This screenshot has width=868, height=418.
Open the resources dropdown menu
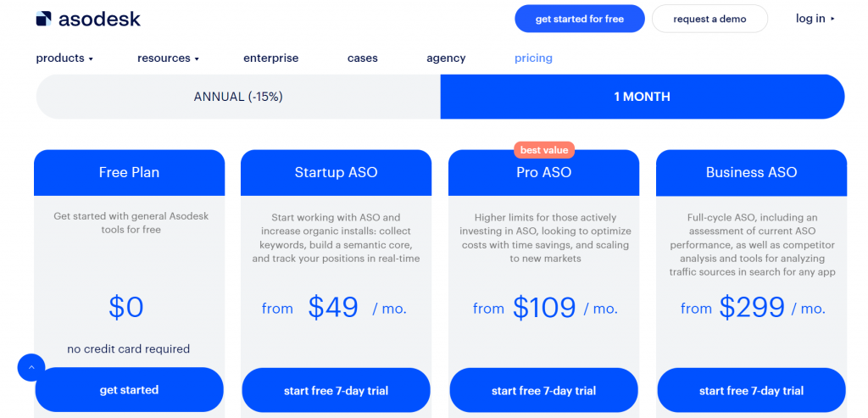[x=168, y=59]
